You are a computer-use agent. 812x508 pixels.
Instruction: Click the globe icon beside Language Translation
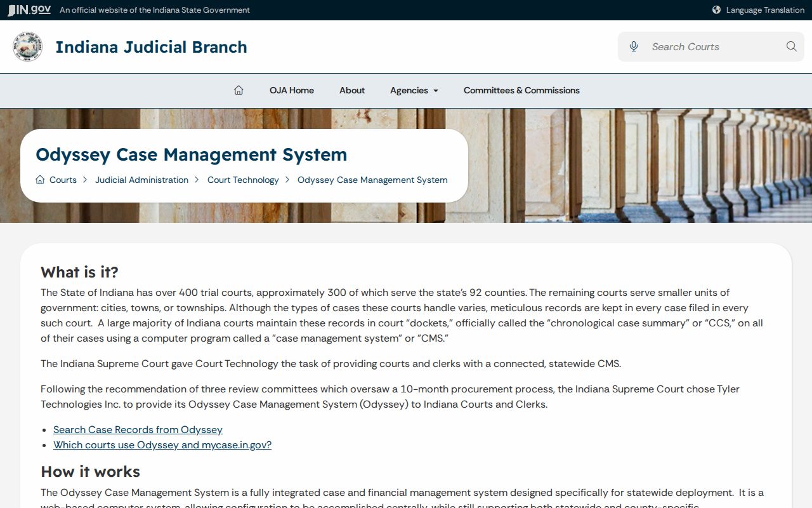tap(716, 10)
